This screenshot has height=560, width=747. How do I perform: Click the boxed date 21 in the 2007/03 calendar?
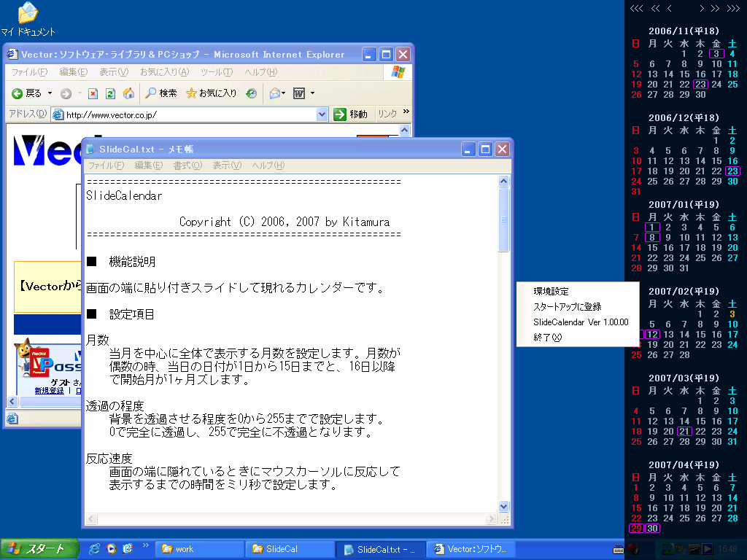pos(684,432)
